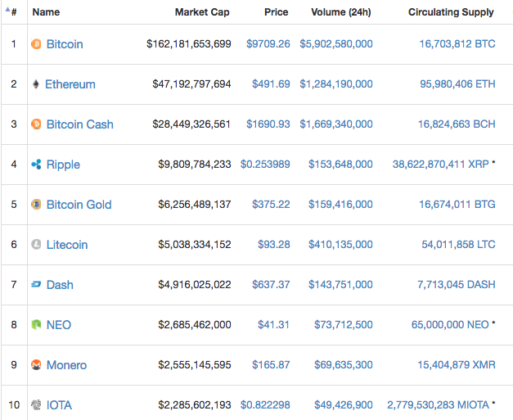This screenshot has height=420, width=513.
Task: Open Monero supply 15,404,879 XMR link
Action: point(457,364)
